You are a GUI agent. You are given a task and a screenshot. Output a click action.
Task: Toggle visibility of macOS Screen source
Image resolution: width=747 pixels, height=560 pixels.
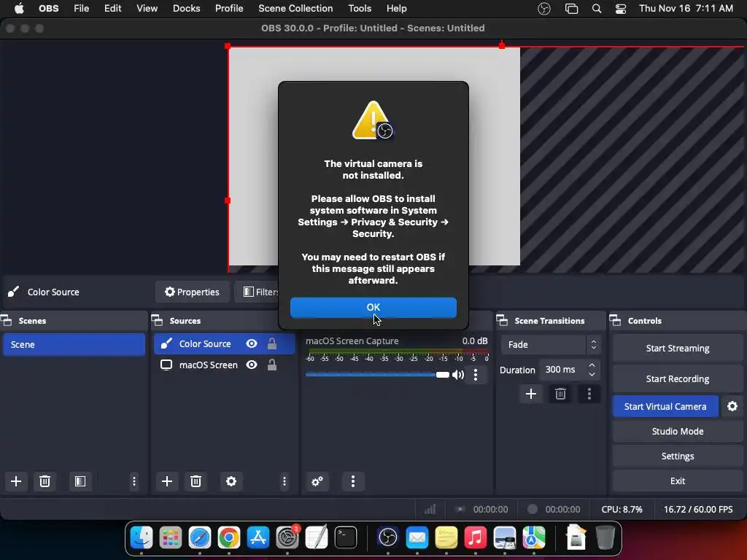tap(252, 365)
